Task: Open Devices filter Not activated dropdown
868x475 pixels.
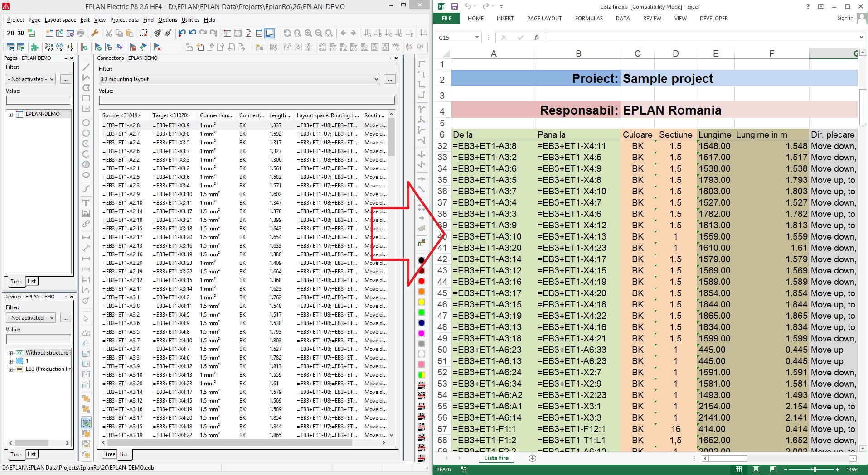Action: coord(52,318)
